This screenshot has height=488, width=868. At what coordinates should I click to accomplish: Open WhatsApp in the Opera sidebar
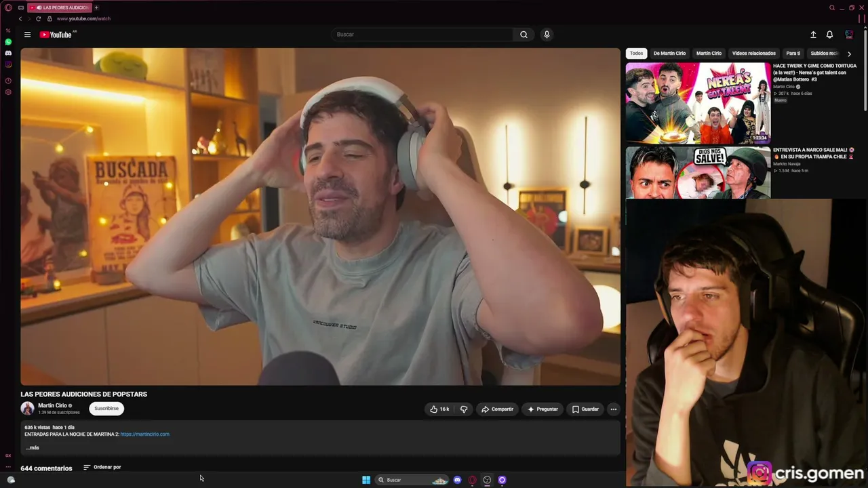tap(8, 42)
